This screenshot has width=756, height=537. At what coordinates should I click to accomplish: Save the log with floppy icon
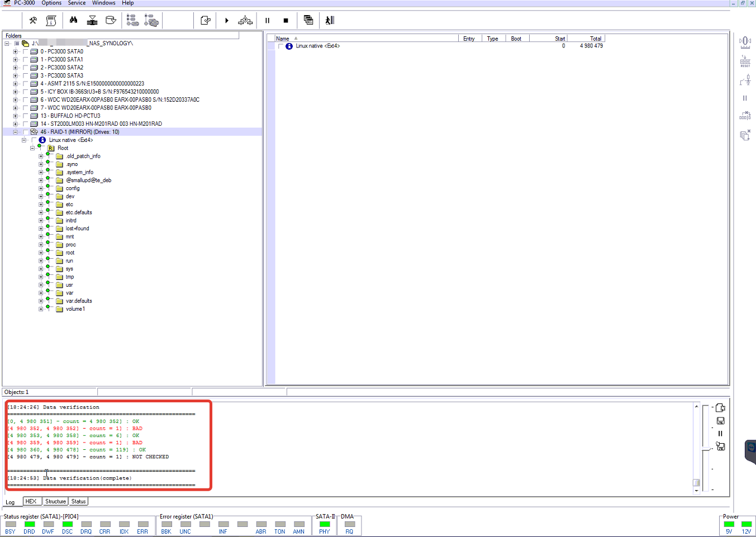(x=720, y=421)
